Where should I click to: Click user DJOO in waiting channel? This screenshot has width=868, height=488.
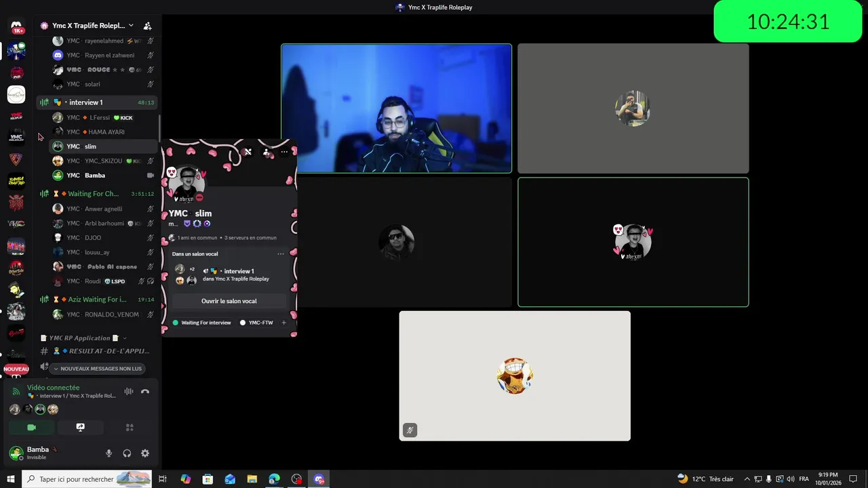point(103,238)
